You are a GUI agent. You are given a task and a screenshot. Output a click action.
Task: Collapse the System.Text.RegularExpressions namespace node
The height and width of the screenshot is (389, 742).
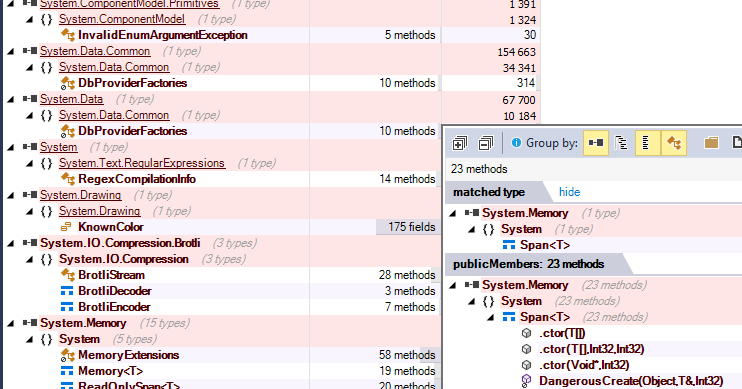pos(29,163)
